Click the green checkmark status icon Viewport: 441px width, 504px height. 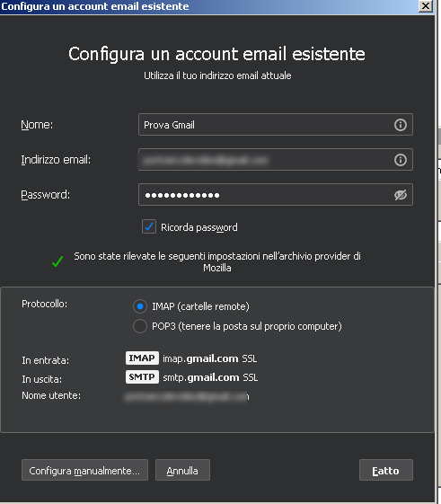coord(57,261)
